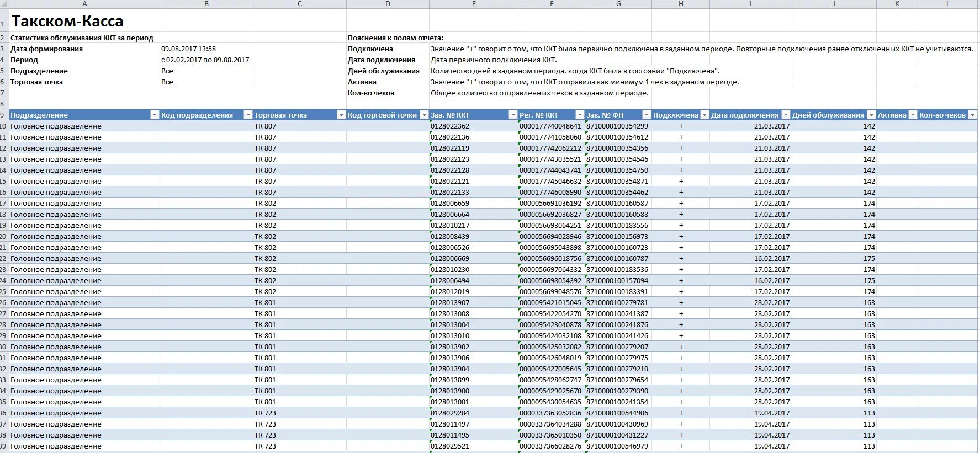Open filter dropdown for Зав. № ФН column
Image resolution: width=980 pixels, height=453 pixels.
pyautogui.click(x=647, y=115)
